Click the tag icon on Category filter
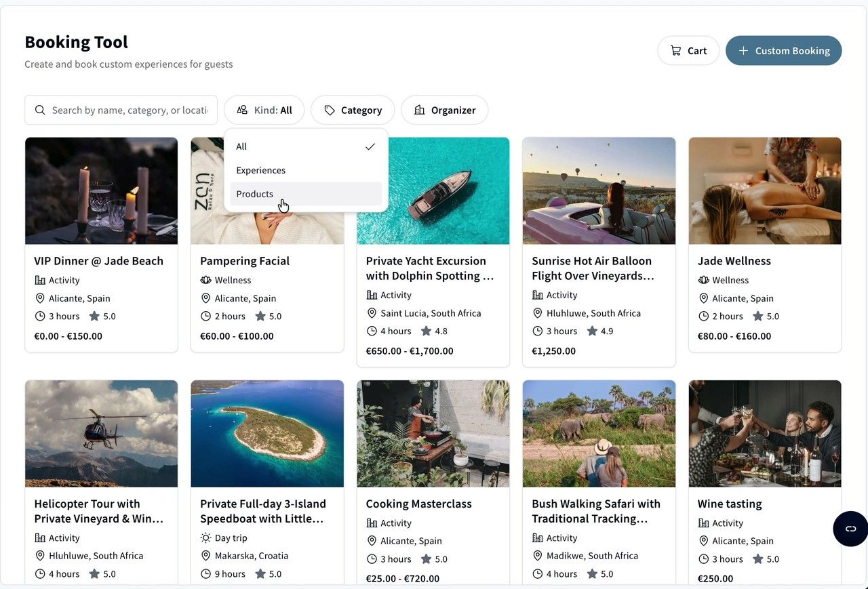Image resolution: width=868 pixels, height=589 pixels. click(330, 110)
